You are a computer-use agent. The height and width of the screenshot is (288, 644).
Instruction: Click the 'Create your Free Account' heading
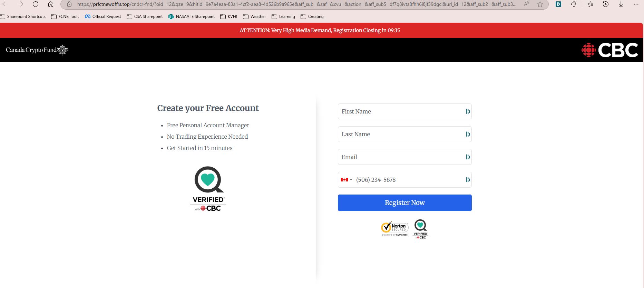click(208, 108)
